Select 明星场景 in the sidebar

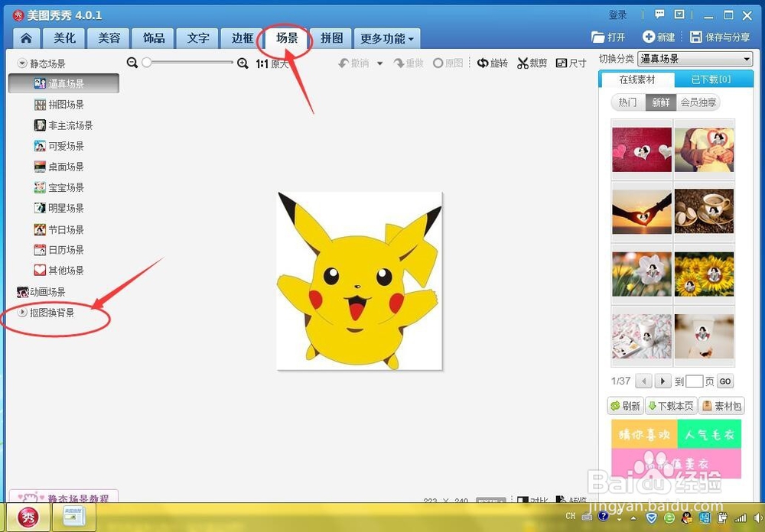tap(59, 208)
